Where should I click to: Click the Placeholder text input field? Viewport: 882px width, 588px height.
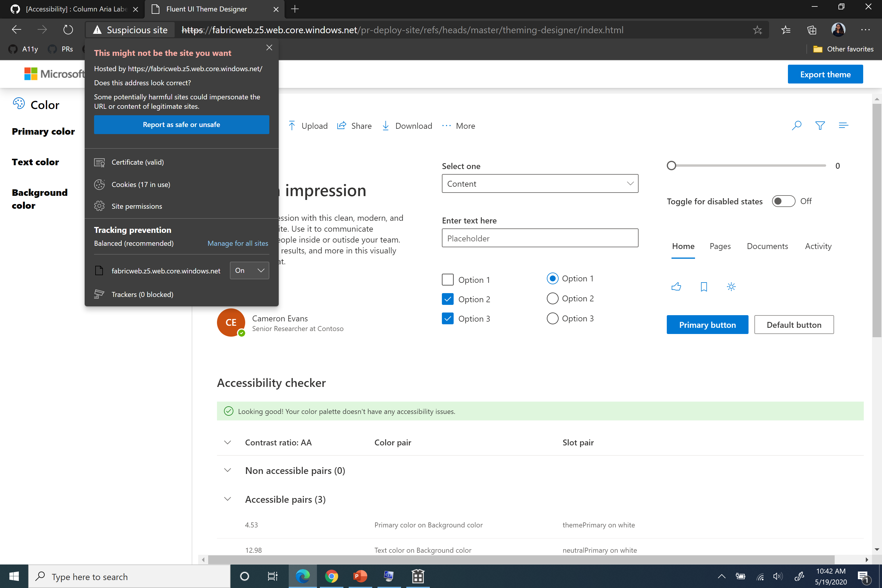coord(539,238)
